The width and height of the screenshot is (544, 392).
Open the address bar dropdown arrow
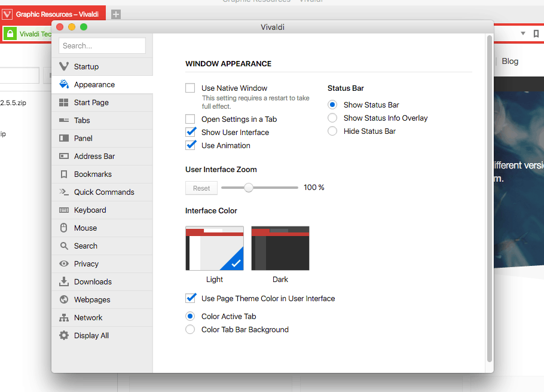click(523, 33)
